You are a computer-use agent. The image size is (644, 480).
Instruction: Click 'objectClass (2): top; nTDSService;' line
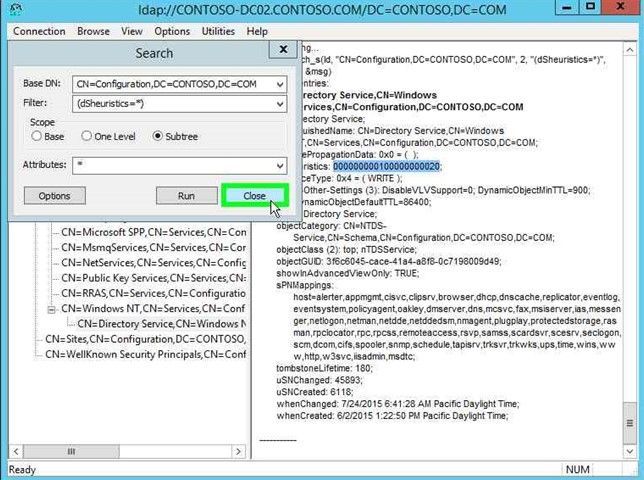click(346, 250)
